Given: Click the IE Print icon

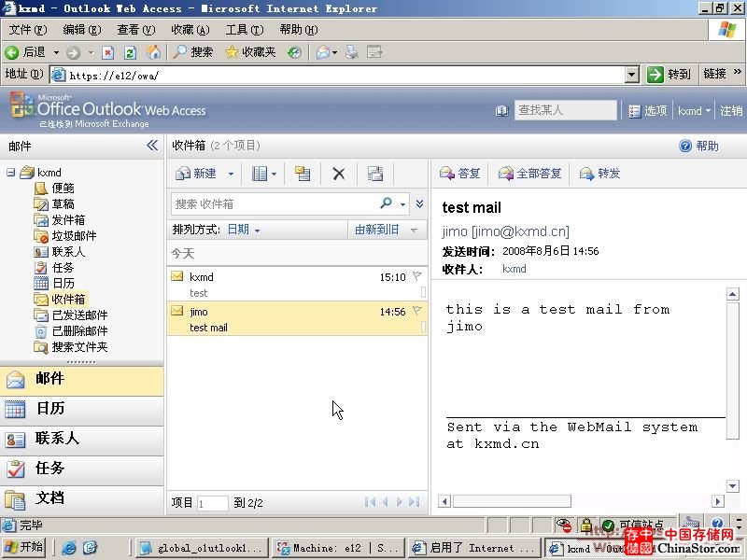Looking at the screenshot, I should coord(352,52).
